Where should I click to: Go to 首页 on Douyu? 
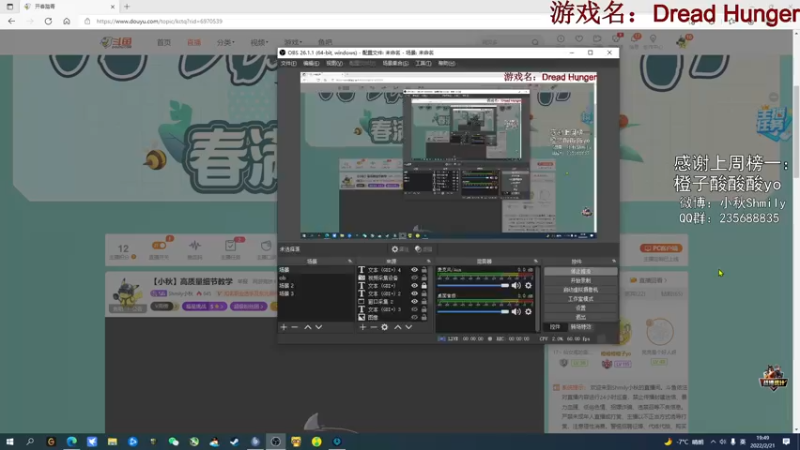pyautogui.click(x=164, y=42)
